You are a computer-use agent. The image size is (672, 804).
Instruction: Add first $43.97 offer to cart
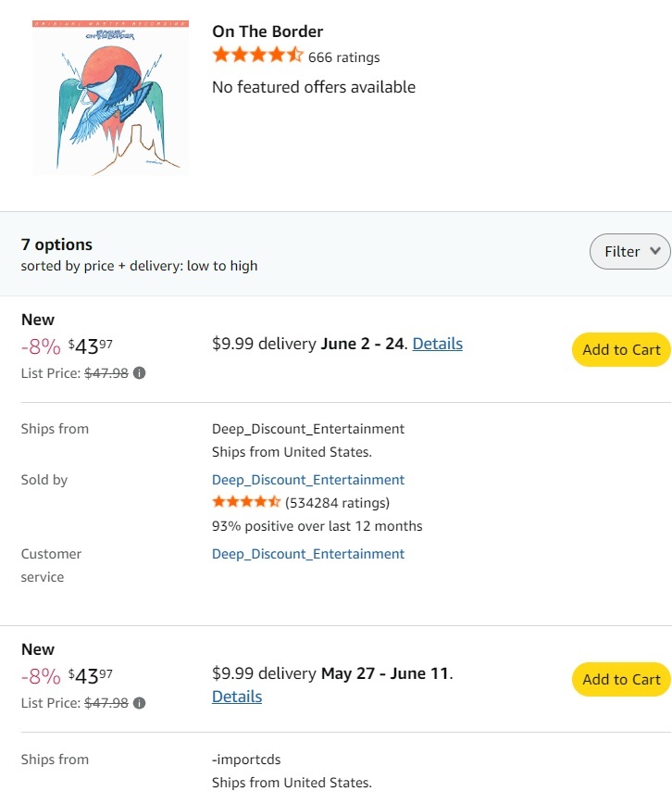point(621,350)
